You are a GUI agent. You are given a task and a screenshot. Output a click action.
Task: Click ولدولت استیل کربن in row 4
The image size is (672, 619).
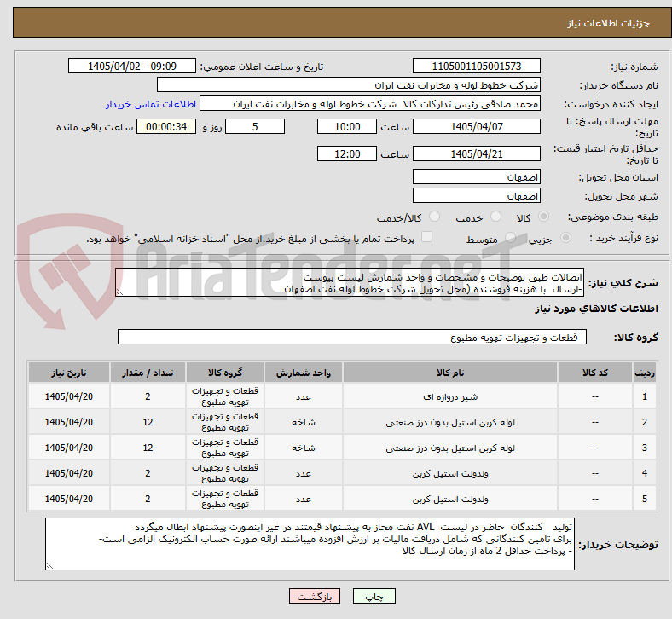[450, 474]
